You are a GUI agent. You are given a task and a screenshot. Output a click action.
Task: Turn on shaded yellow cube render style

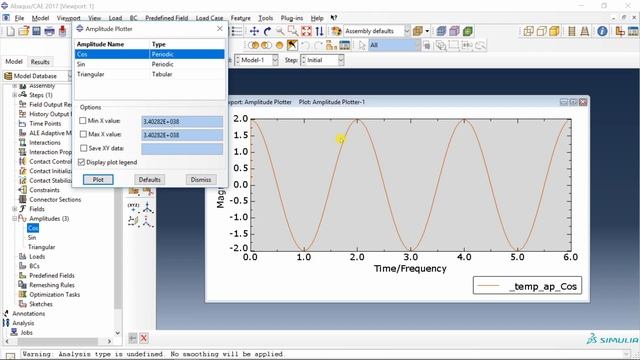tap(554, 31)
